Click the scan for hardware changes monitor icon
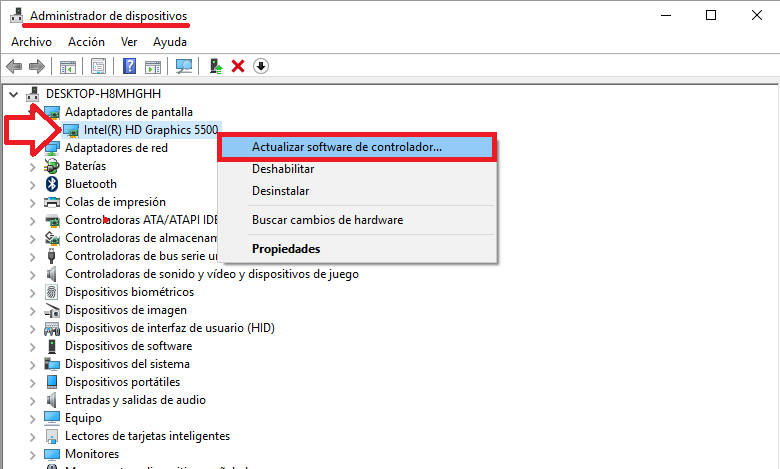Viewport: 780px width, 469px height. (184, 66)
